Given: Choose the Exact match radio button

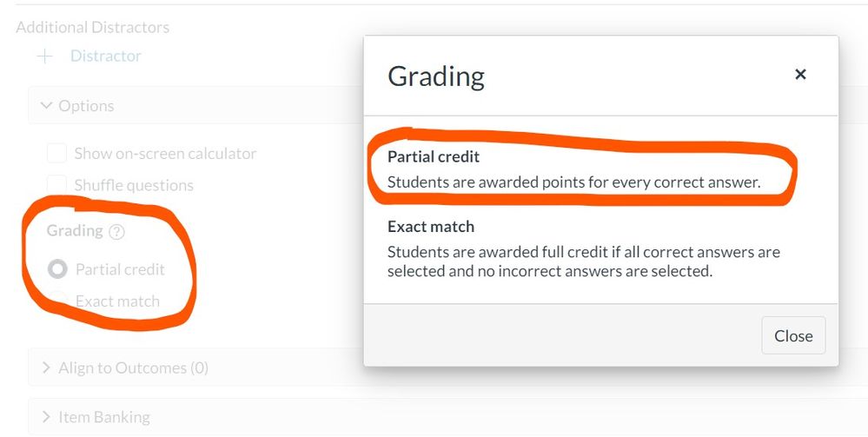Looking at the screenshot, I should [57, 301].
